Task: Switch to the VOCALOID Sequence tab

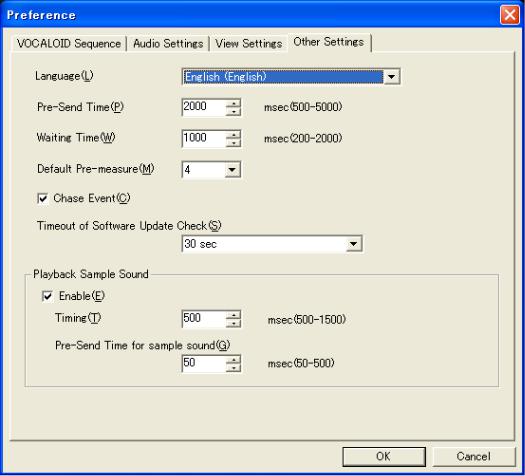Action: [x=69, y=44]
